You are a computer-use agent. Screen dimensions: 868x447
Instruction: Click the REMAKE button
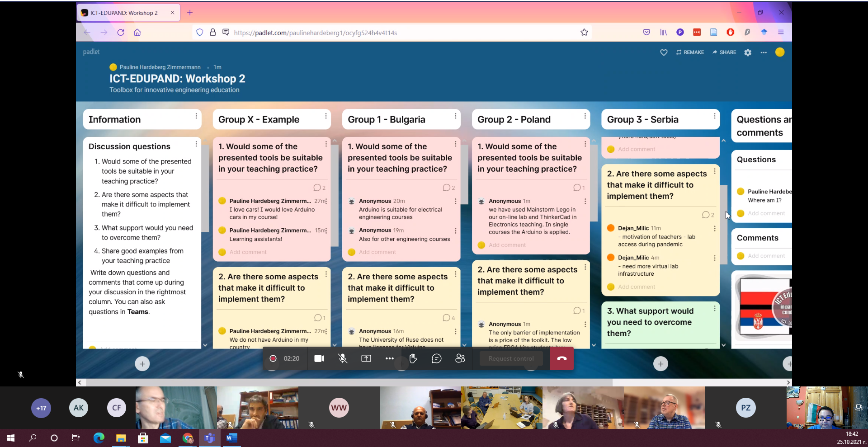tap(690, 52)
